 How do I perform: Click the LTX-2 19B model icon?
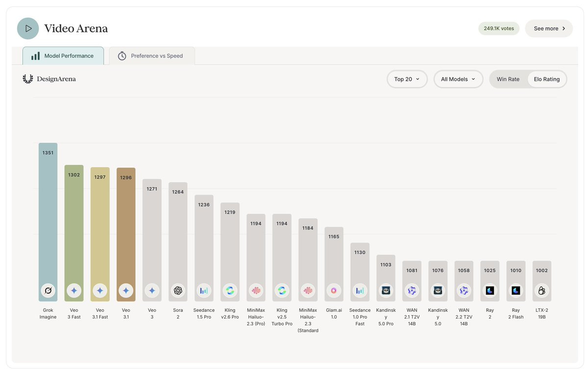coord(541,291)
